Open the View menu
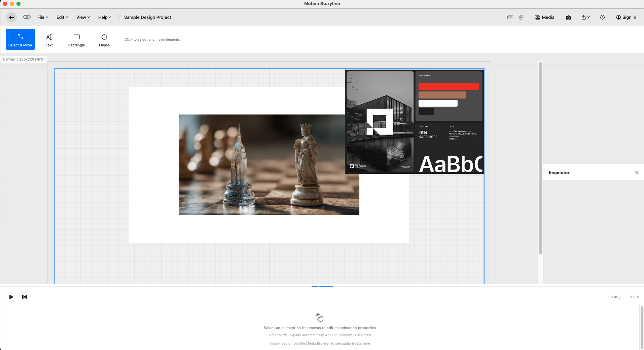Screen dimensions: 644x350 (83, 17)
